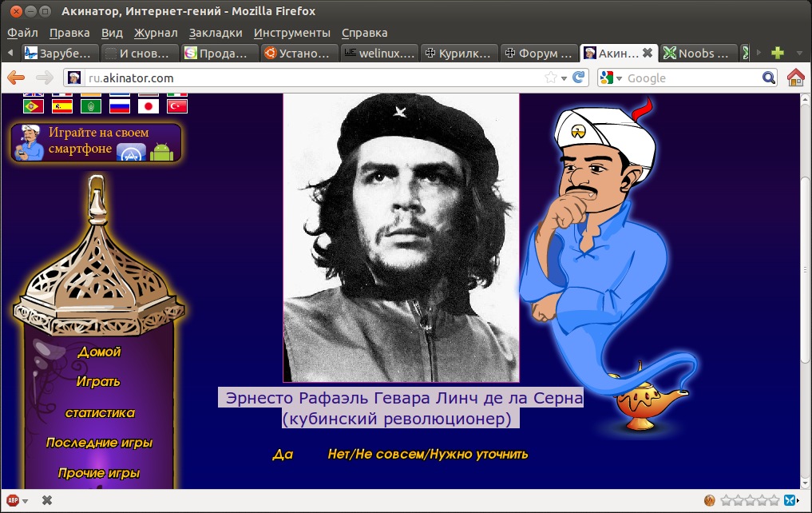Select the Portuguese flag language

click(34, 106)
